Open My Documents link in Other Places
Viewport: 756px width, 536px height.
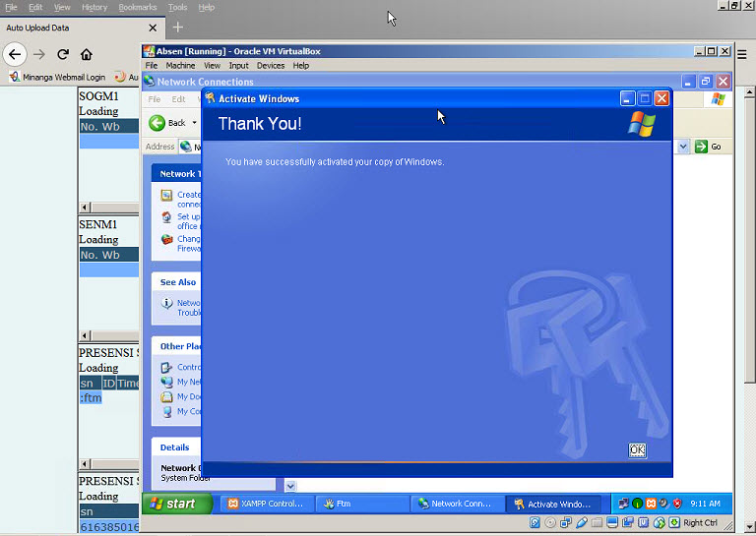189,396
